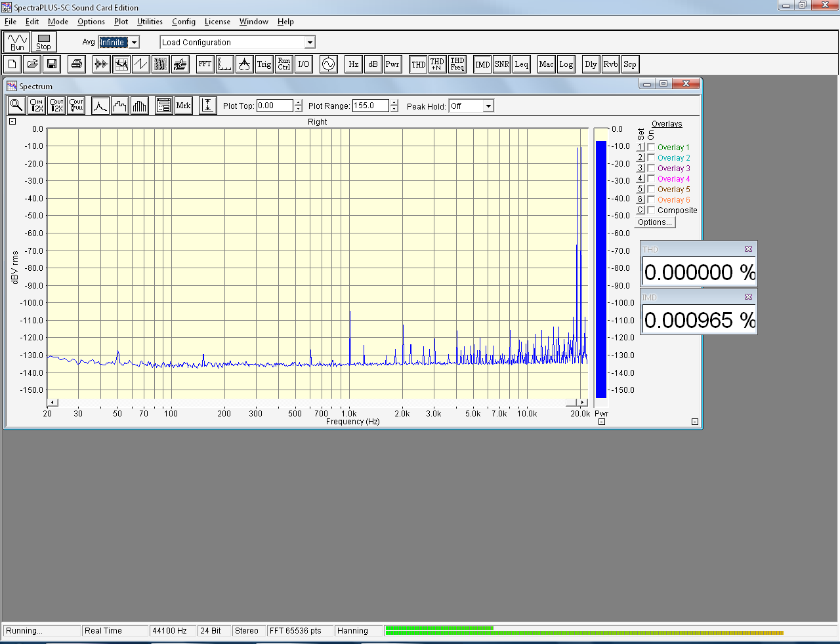This screenshot has width=840, height=644.
Task: Open the Avg Infinite dropdown
Action: tap(134, 42)
